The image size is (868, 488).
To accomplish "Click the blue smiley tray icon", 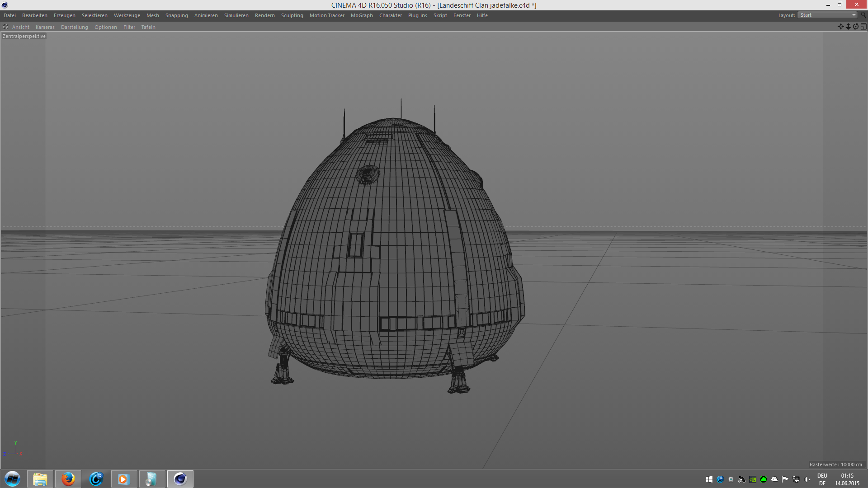I will click(x=720, y=479).
